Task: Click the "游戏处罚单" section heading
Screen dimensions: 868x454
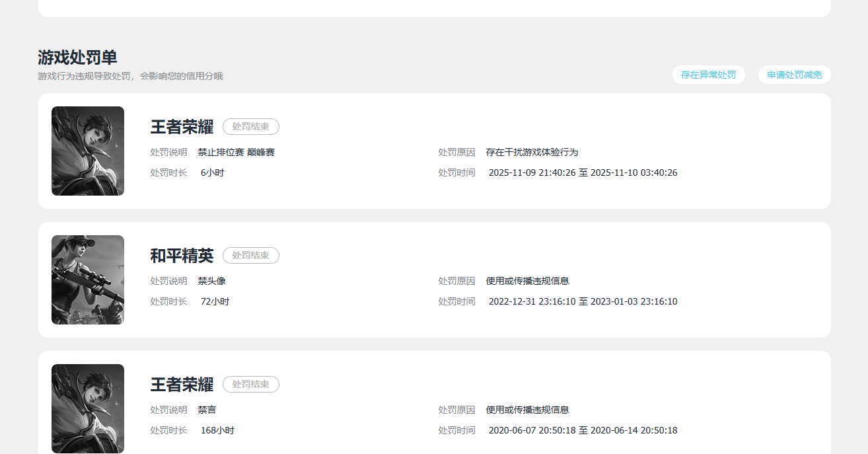Action: click(77, 57)
